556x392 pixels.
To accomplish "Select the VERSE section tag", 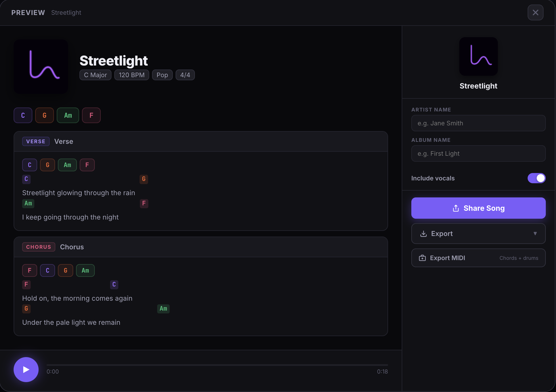I will (x=36, y=141).
